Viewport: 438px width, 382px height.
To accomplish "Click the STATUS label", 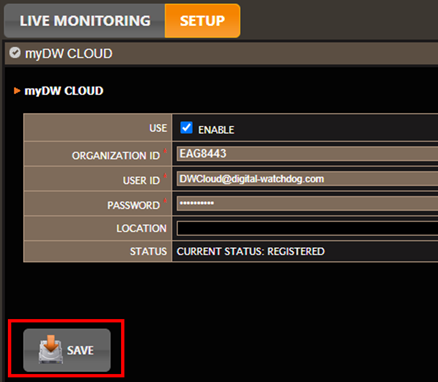I will 148,251.
